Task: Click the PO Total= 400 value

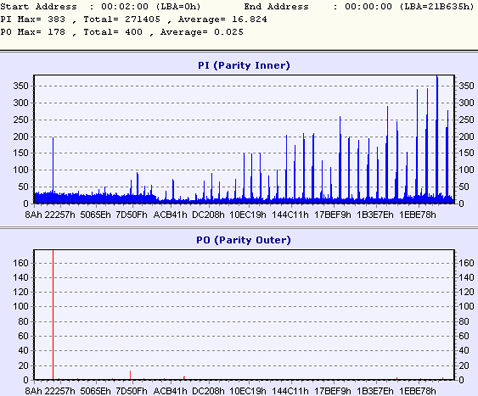Action: [x=113, y=32]
